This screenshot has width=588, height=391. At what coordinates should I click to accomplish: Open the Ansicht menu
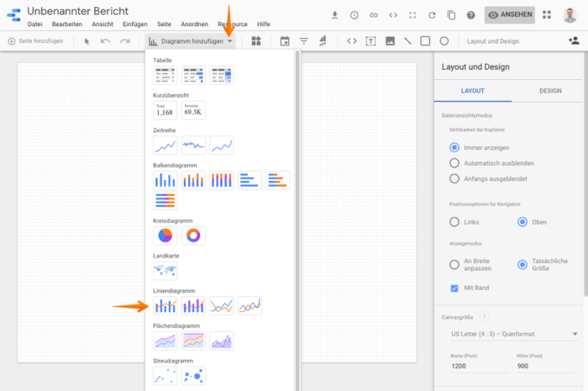[102, 24]
